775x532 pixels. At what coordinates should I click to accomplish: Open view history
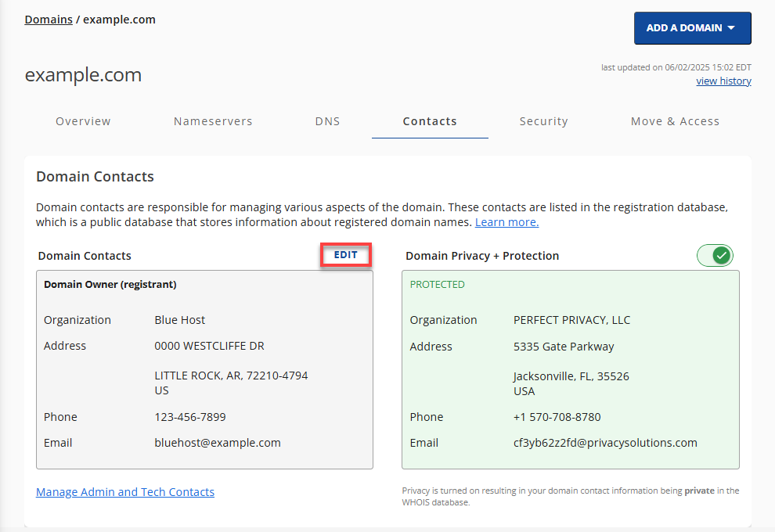[x=723, y=81]
